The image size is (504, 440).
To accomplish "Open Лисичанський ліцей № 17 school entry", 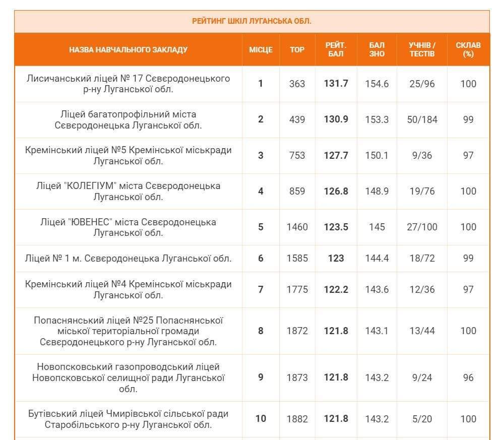I will coord(128,84).
